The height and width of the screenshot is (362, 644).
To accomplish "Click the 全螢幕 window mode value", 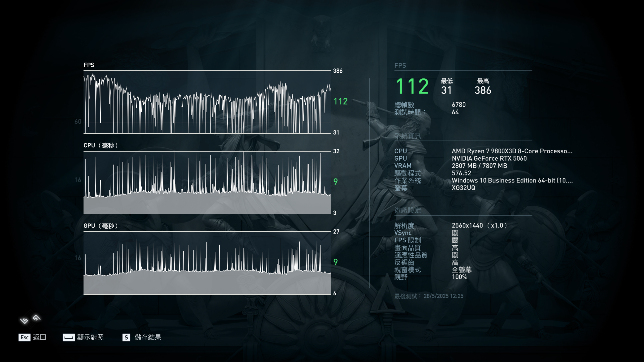I will pos(462,270).
